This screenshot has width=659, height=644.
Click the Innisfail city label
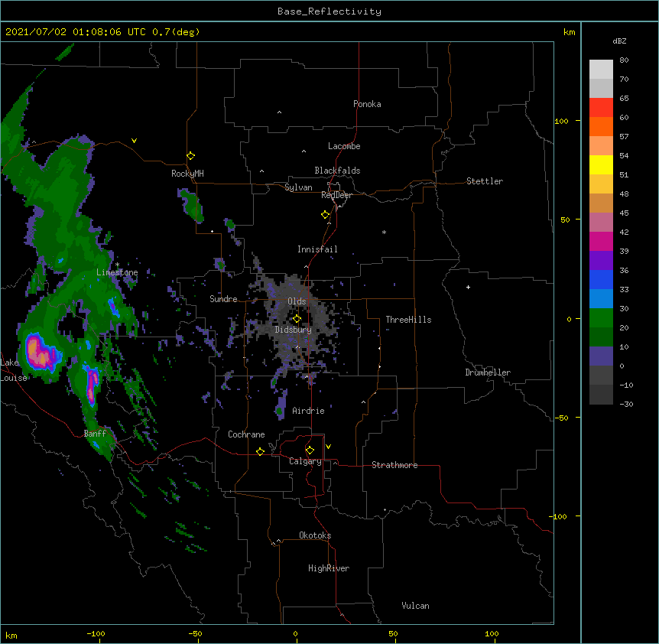[x=317, y=249]
